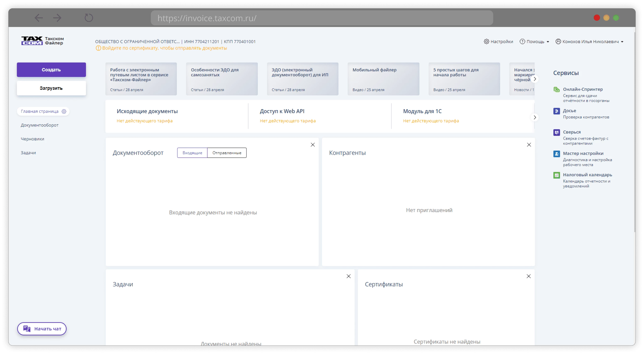Click the Taxcom Filer logo

point(43,41)
